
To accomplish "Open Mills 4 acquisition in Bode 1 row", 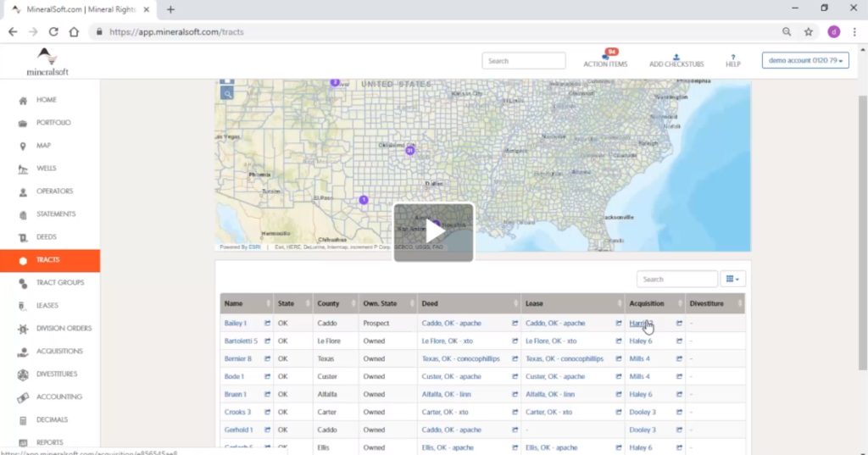I will coord(639,376).
